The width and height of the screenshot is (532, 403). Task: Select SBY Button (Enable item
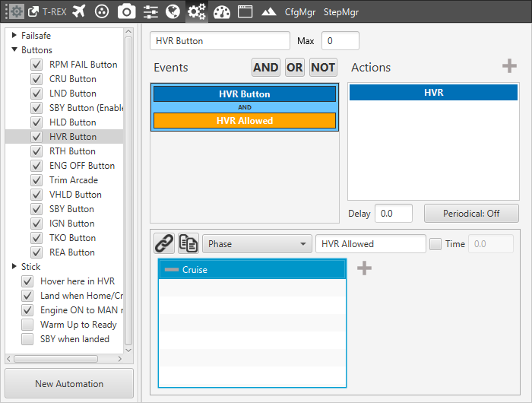[x=86, y=108]
